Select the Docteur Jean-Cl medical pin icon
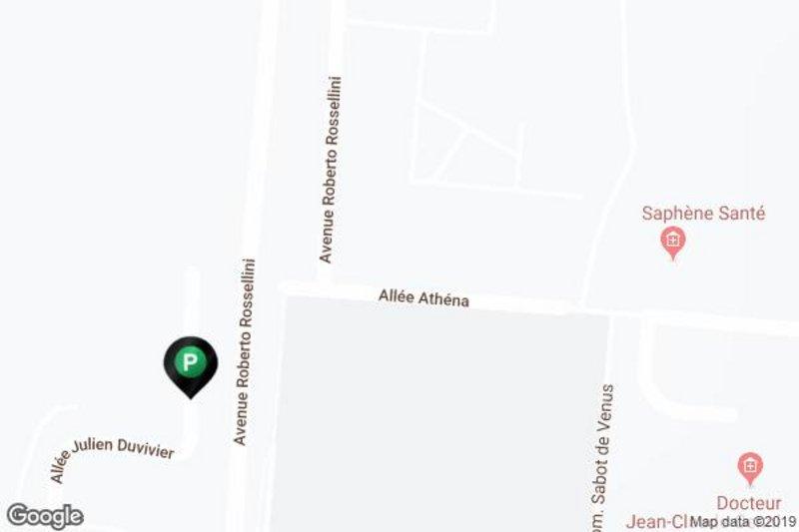 (750, 469)
